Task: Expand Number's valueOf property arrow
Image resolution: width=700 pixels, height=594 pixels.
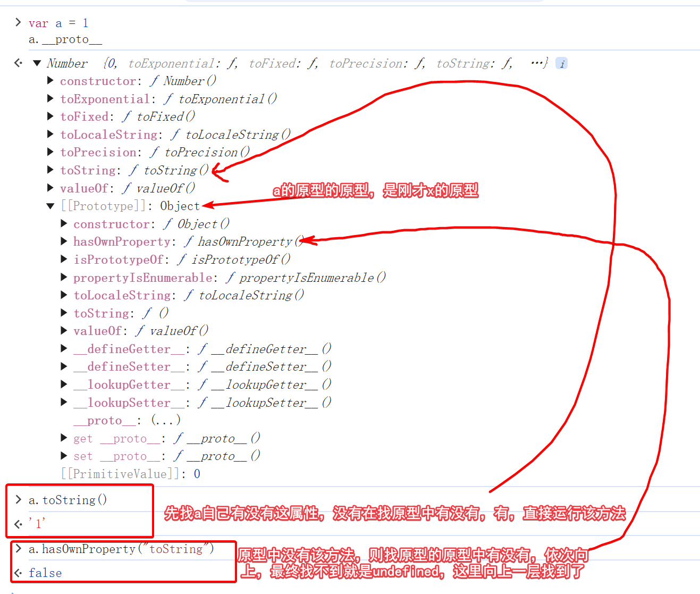Action: [x=50, y=188]
